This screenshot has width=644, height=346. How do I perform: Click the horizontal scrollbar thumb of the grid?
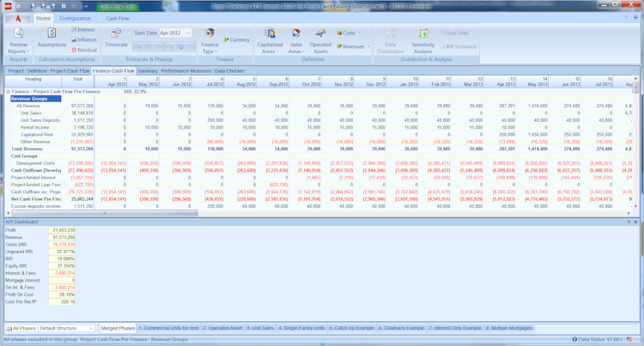pos(105,213)
